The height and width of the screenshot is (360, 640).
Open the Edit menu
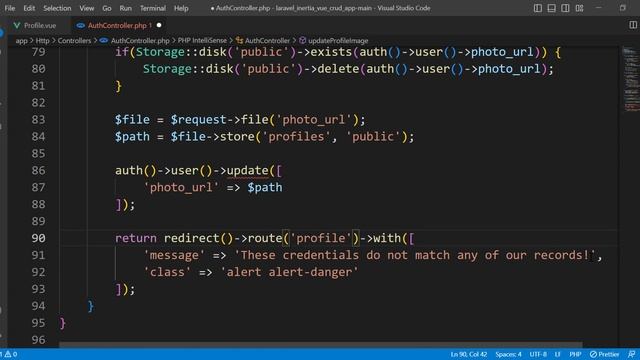[29, 8]
